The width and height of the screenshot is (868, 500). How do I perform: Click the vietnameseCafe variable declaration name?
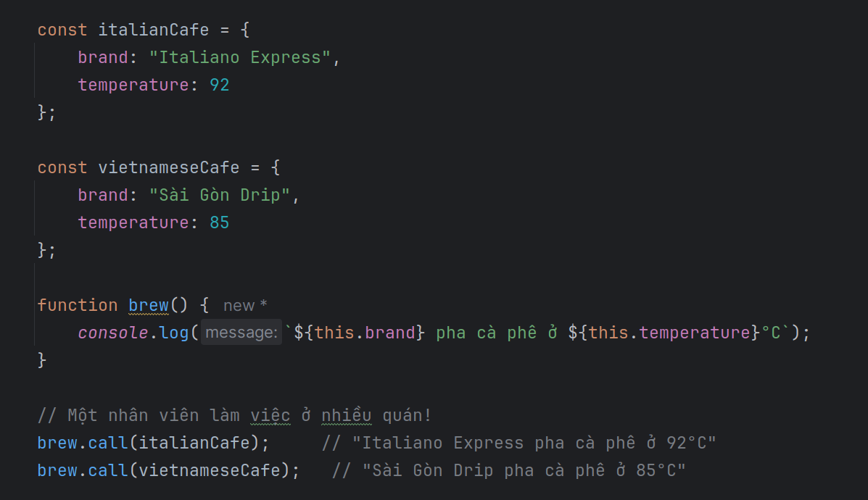[x=168, y=168]
